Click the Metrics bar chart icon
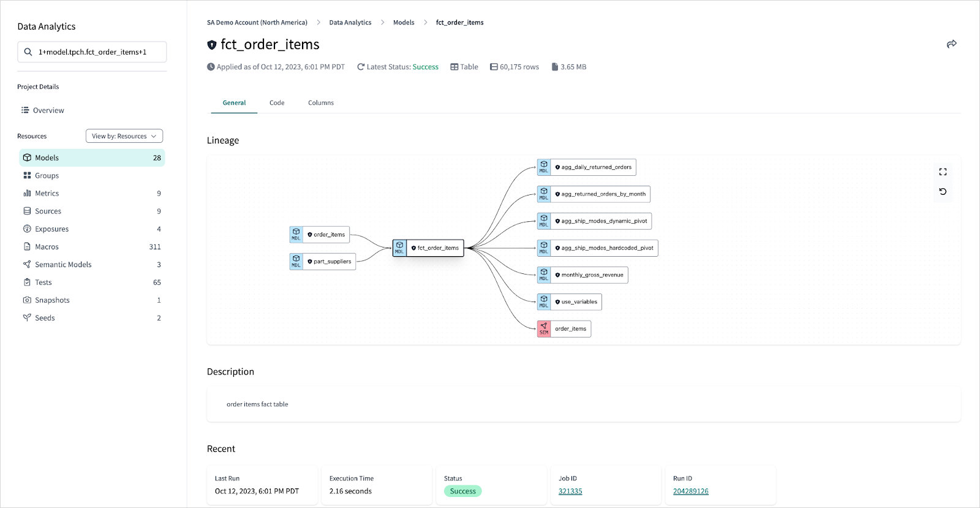This screenshot has width=980, height=508. 27,193
